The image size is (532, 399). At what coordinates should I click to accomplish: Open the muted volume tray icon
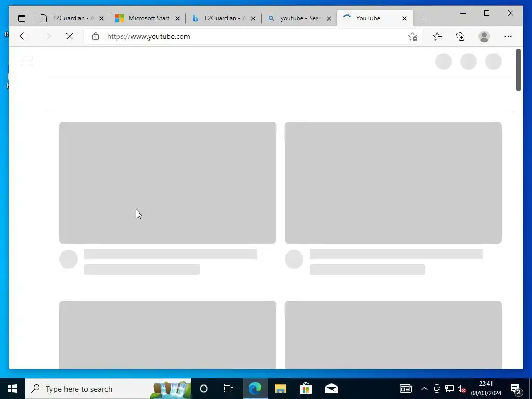click(x=461, y=389)
